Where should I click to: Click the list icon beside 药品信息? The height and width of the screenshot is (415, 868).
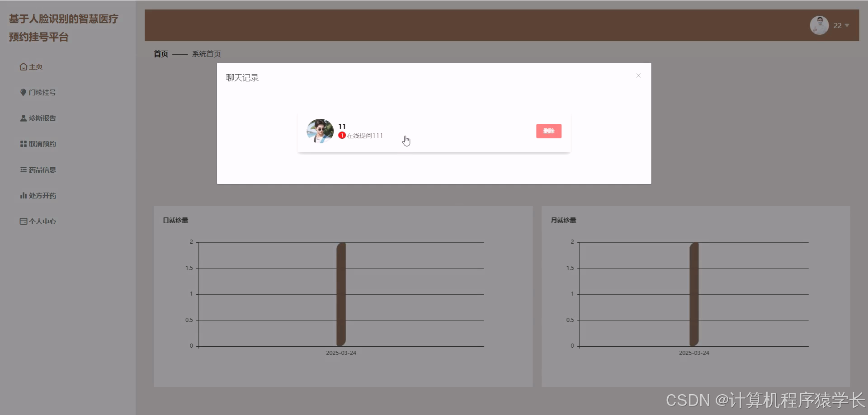(x=24, y=170)
